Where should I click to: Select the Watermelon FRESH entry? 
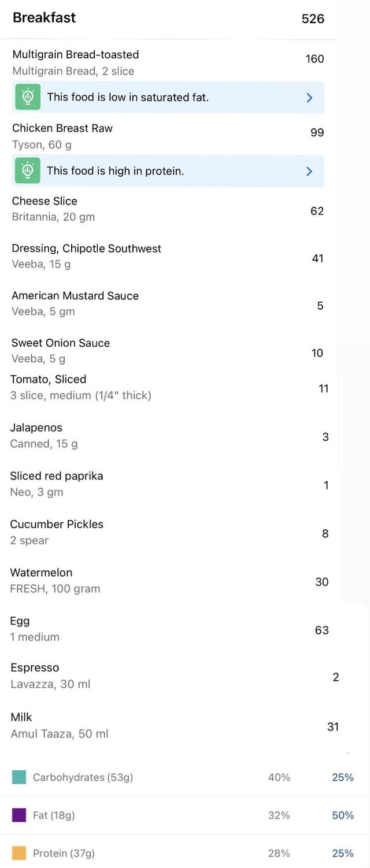(x=168, y=581)
